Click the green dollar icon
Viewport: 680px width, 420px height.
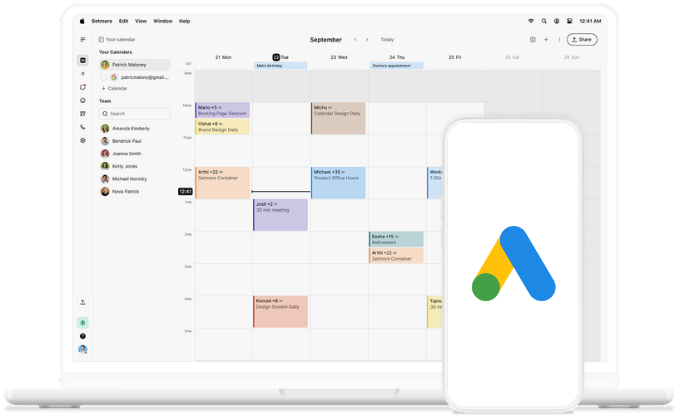83,323
